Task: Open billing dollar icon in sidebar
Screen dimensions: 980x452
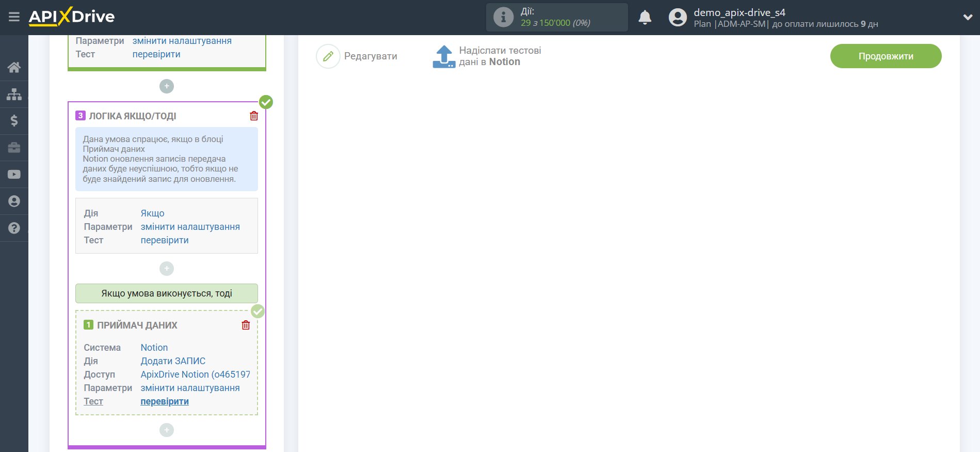Action: 14,121
